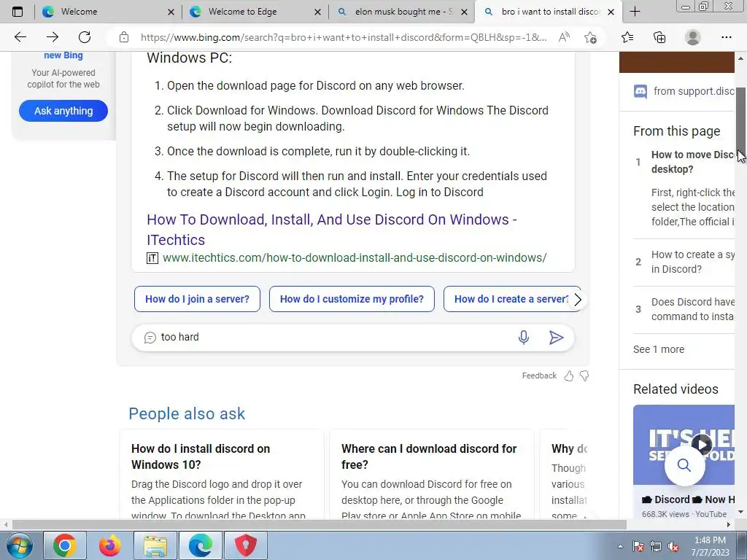Open the muted volume tray icon
The width and height of the screenshot is (747, 560).
(x=673, y=546)
